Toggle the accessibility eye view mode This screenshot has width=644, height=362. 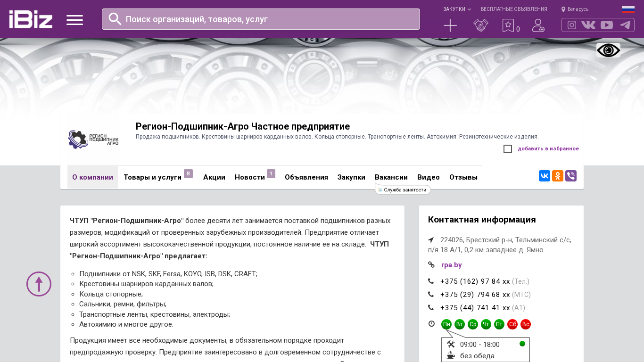[x=608, y=50]
